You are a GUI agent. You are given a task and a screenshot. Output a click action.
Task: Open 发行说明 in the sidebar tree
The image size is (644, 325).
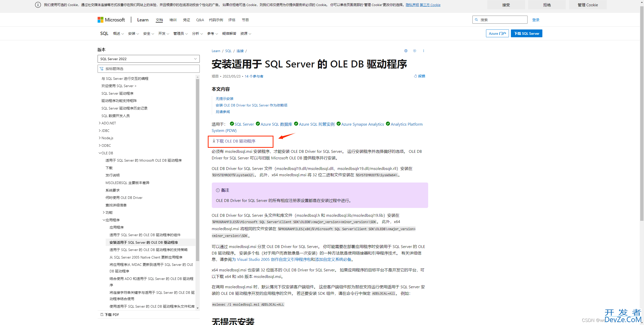(x=112, y=175)
